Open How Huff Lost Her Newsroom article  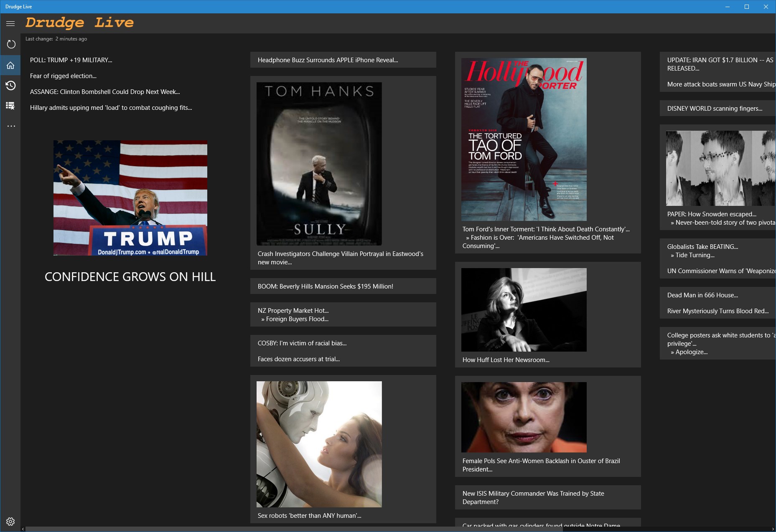pyautogui.click(x=506, y=360)
